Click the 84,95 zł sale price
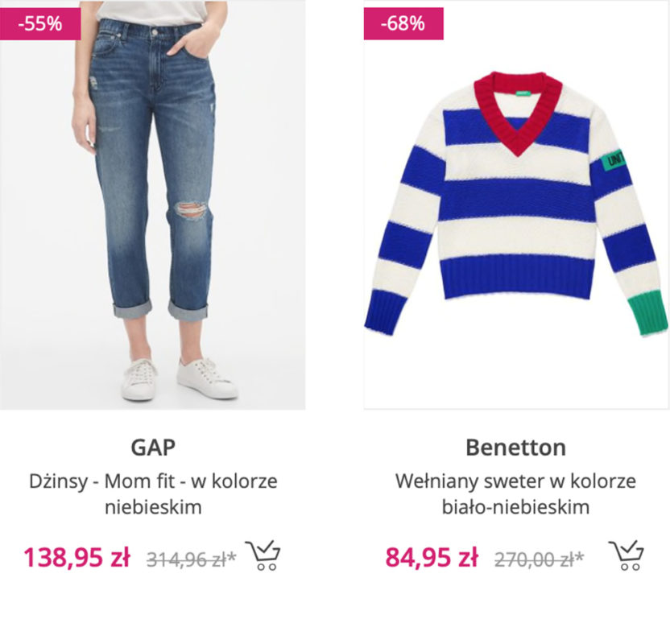 click(x=432, y=557)
